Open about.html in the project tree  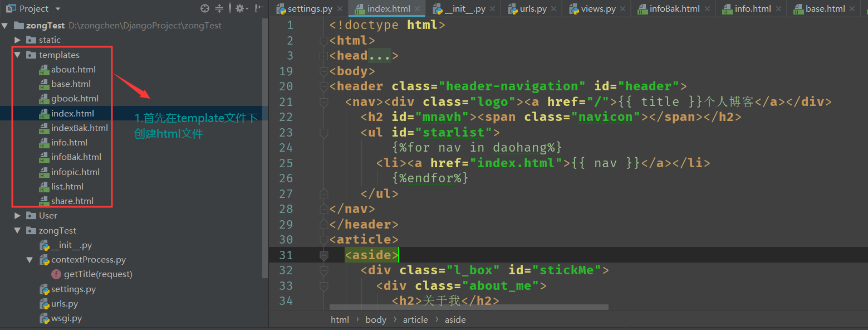(73, 70)
